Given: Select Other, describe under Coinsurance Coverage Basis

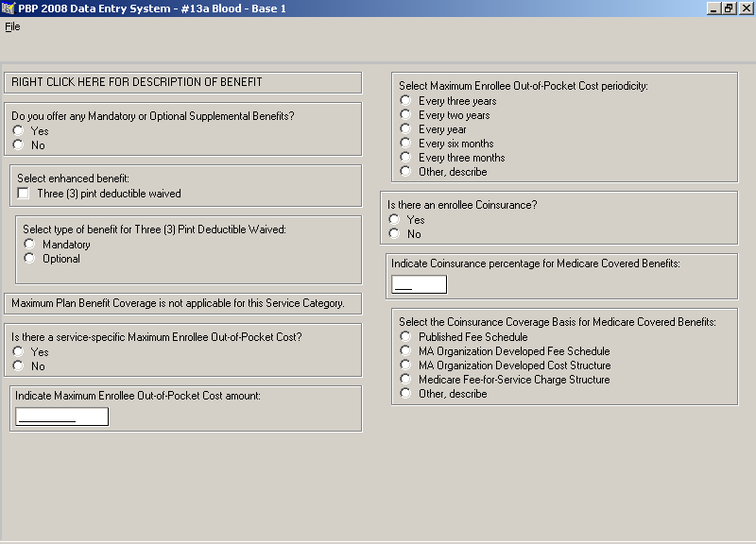Looking at the screenshot, I should 406,393.
